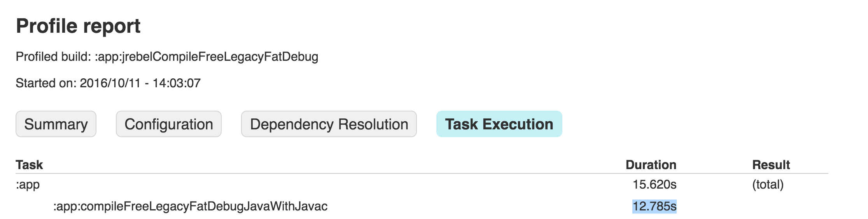
Task: Switch to the Configuration tab
Action: (x=169, y=124)
